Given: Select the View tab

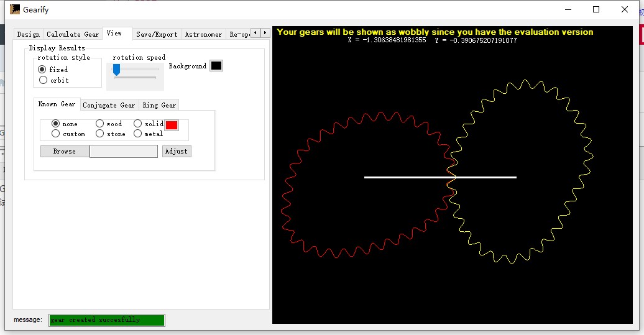Looking at the screenshot, I should coord(117,34).
